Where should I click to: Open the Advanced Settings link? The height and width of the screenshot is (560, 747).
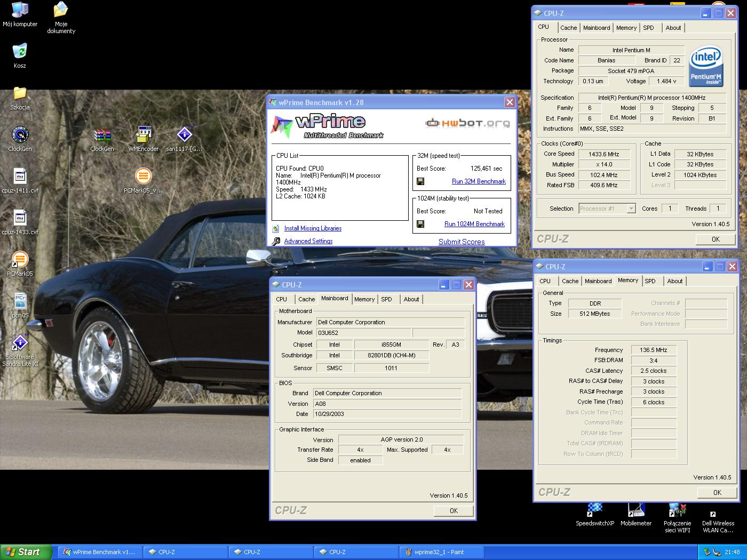[x=308, y=241]
